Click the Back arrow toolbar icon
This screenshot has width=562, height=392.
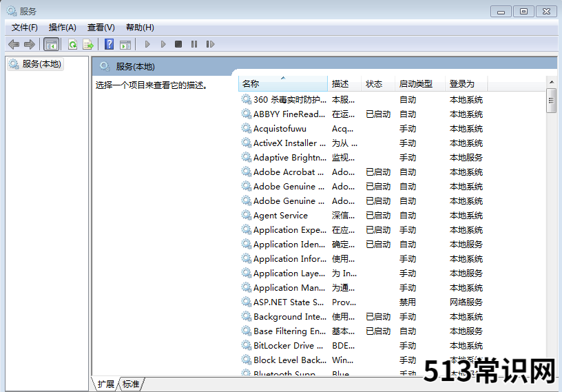(14, 45)
